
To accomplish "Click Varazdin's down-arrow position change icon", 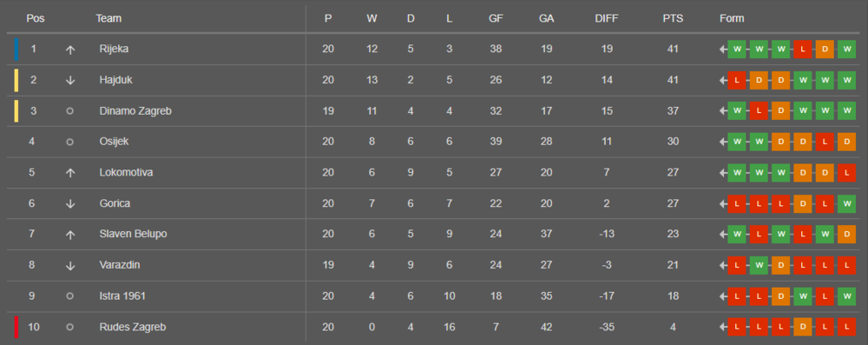I will click(x=69, y=266).
